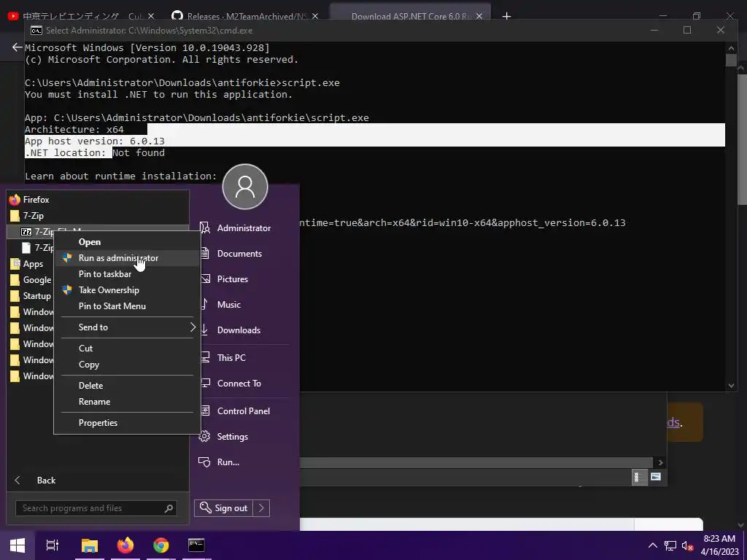Close the Download ASP.NET Core tab
Screen dimensions: 747x560
tap(479, 16)
